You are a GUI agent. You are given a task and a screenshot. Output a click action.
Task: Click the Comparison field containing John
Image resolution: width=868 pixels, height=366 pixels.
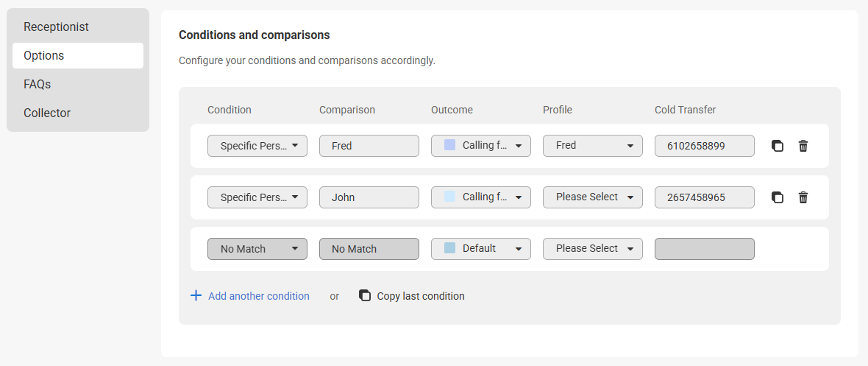click(369, 197)
